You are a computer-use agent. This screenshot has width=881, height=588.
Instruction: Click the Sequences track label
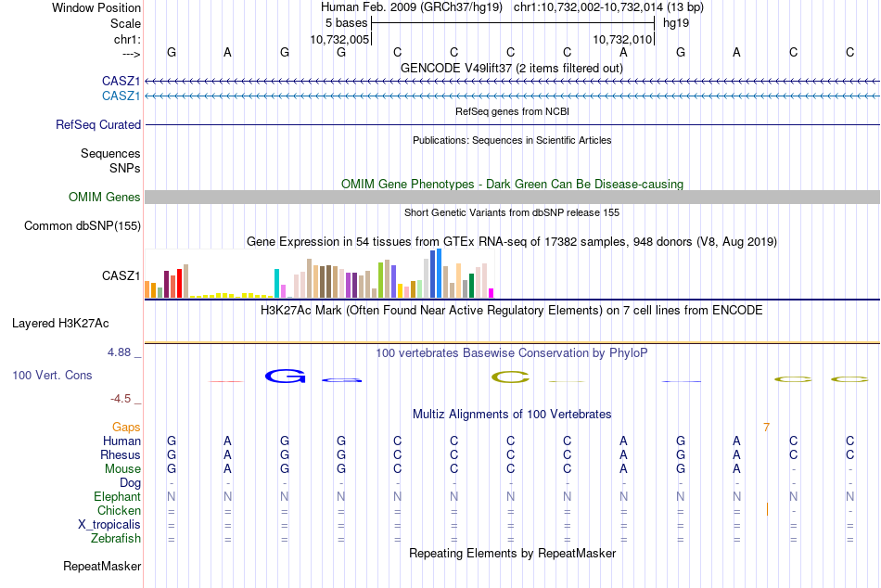110,153
